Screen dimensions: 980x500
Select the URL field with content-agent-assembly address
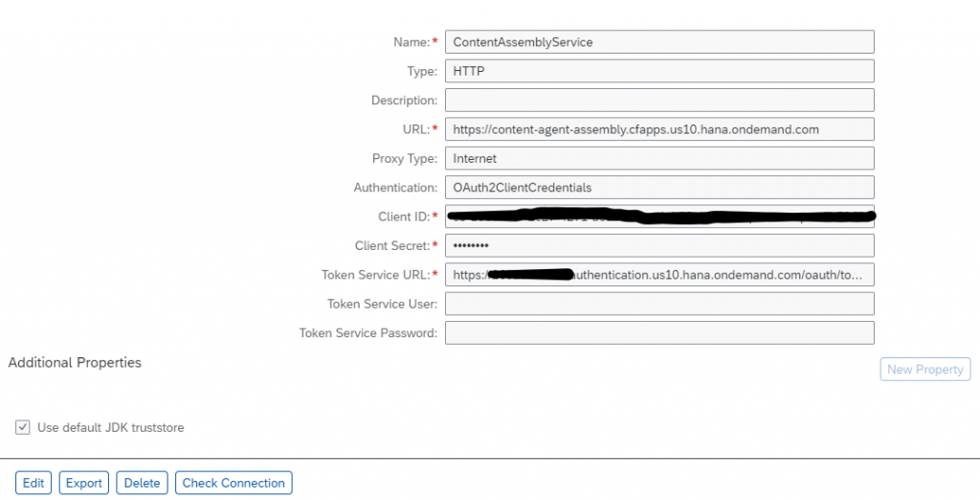(x=659, y=129)
